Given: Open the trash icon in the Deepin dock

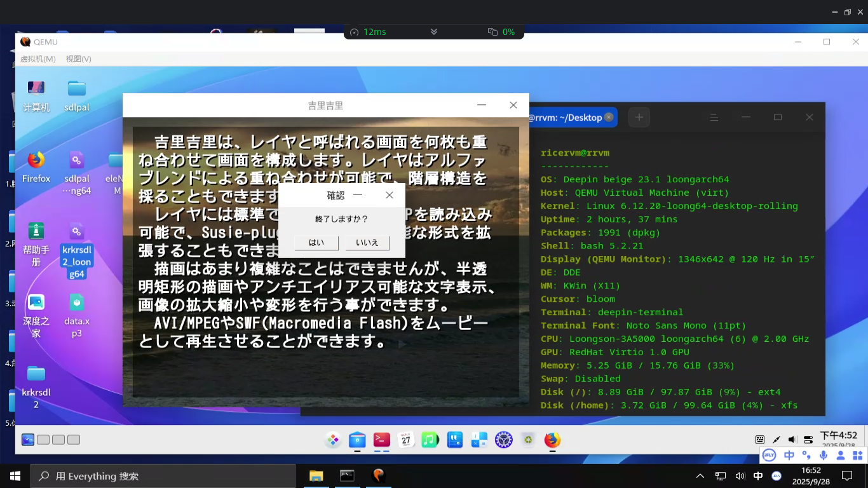Looking at the screenshot, I should pyautogui.click(x=528, y=440).
